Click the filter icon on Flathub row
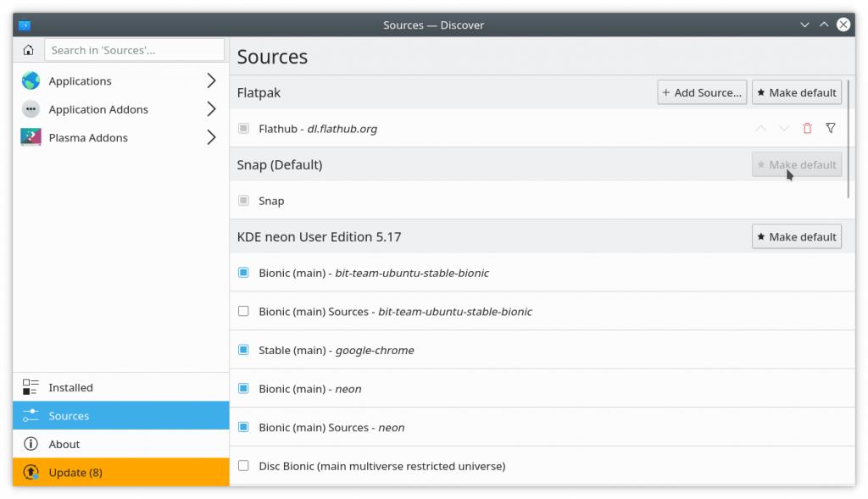 click(831, 129)
